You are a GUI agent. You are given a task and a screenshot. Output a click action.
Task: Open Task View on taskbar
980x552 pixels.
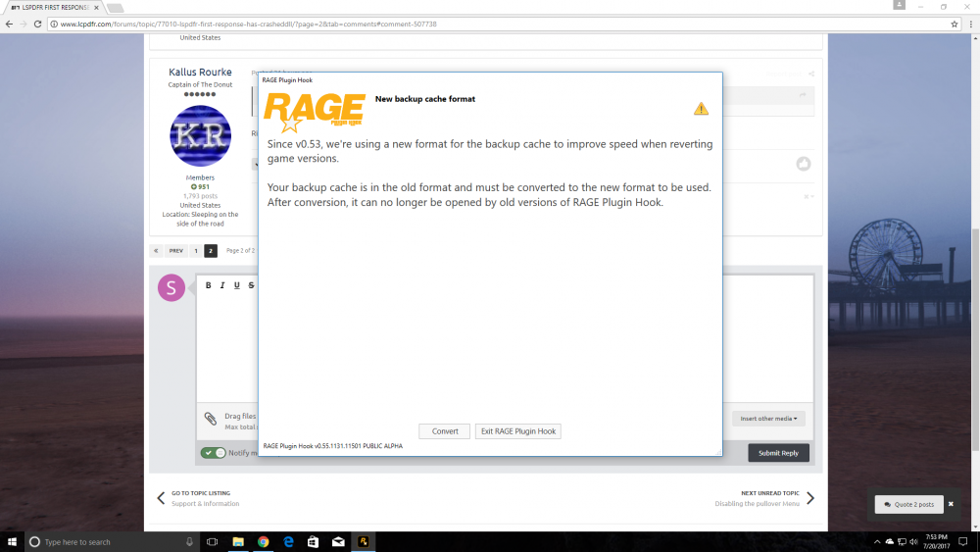[x=213, y=542]
